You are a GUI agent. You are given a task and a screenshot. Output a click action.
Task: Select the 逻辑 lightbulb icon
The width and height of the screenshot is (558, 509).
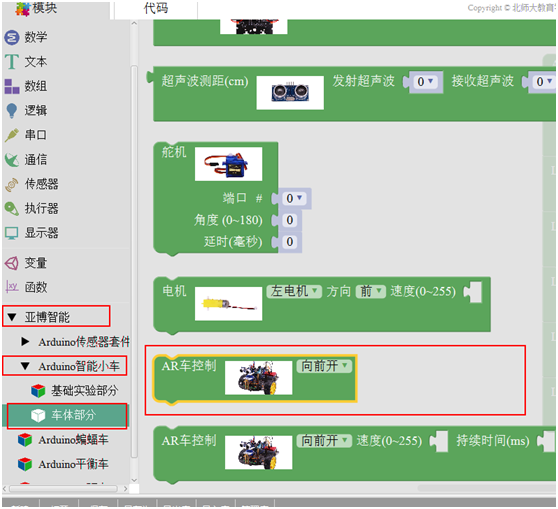click(12, 111)
